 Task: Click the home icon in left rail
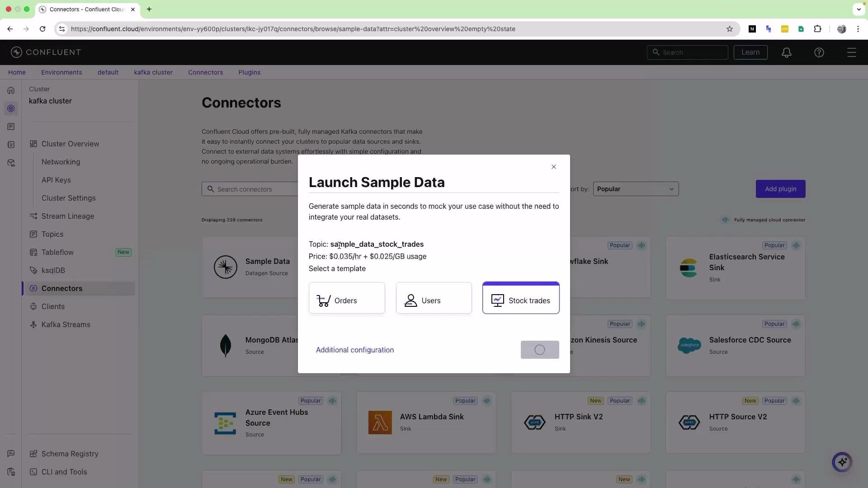click(x=11, y=90)
